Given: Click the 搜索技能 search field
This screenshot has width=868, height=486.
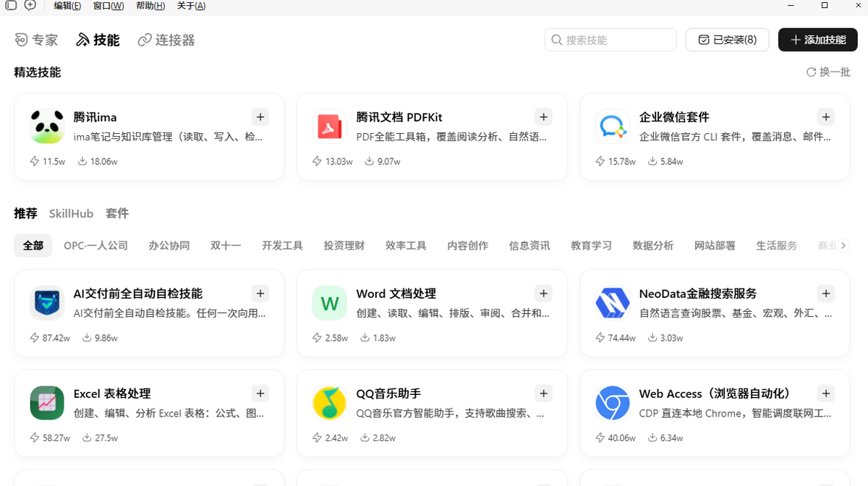Looking at the screenshot, I should pyautogui.click(x=610, y=40).
